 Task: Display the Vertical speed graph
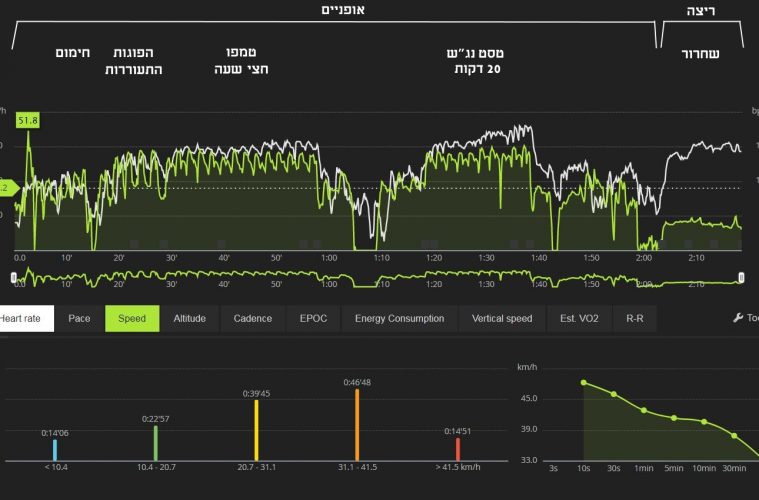(502, 319)
